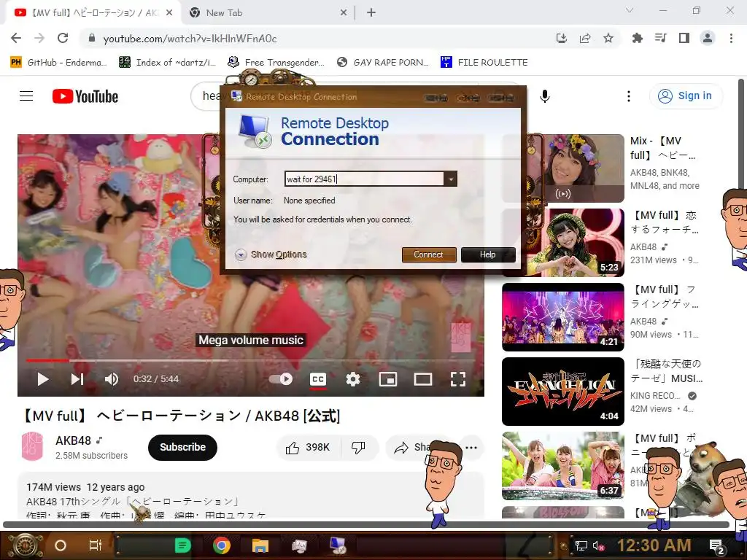Open Remote Desktop icon on taskbar

(x=338, y=545)
